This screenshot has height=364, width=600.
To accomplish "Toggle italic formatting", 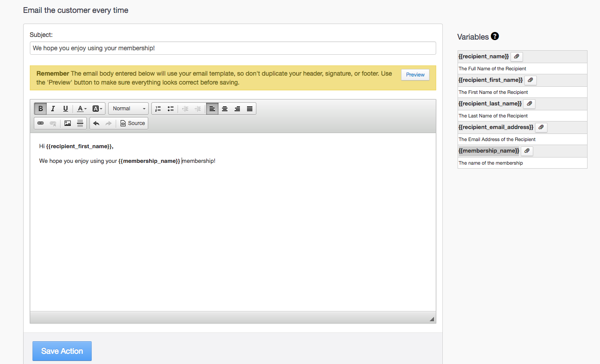I will 53,109.
